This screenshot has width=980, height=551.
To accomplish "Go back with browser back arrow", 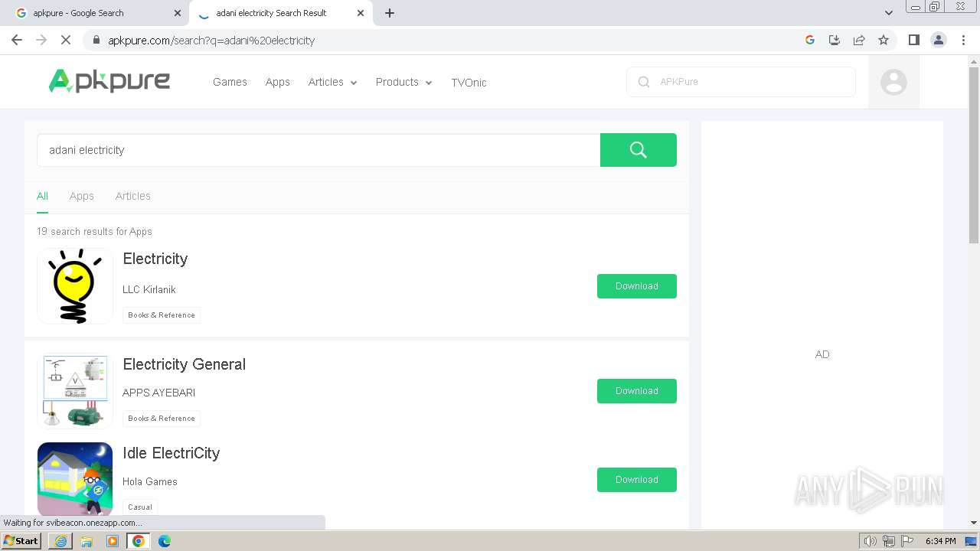I will (17, 40).
